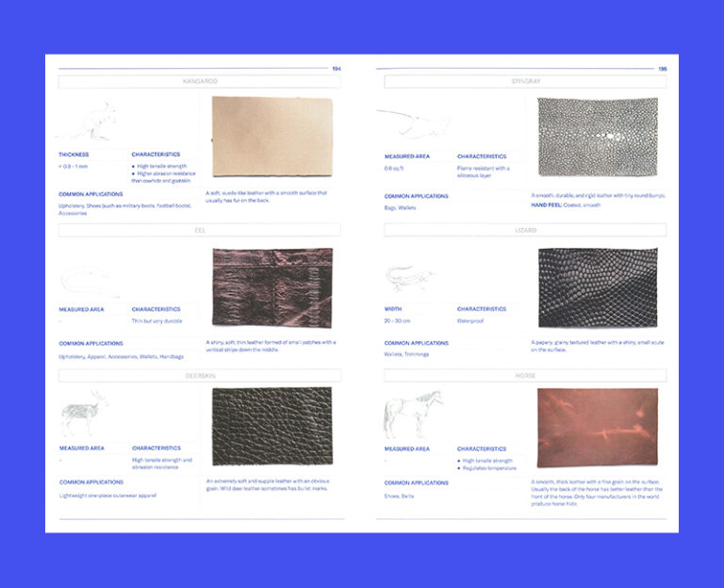Click the Kangaroo applications text starting with "Upholstery, Shoes"

124,209
